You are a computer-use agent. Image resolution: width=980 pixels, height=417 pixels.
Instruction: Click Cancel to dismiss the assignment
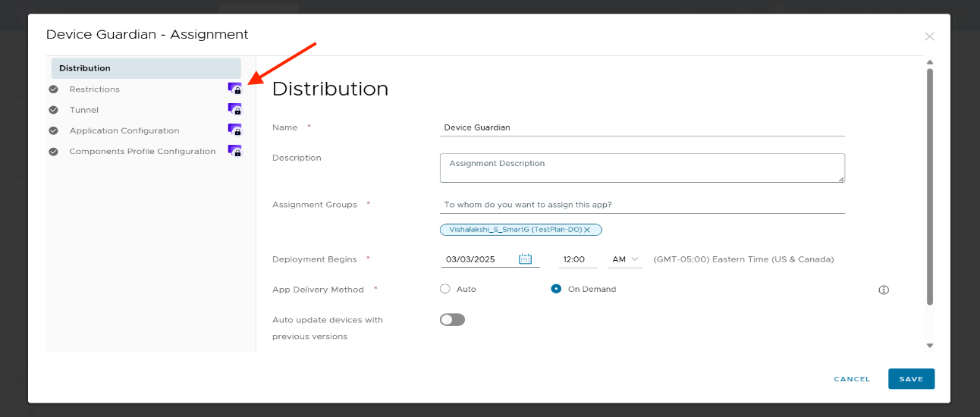click(852, 379)
